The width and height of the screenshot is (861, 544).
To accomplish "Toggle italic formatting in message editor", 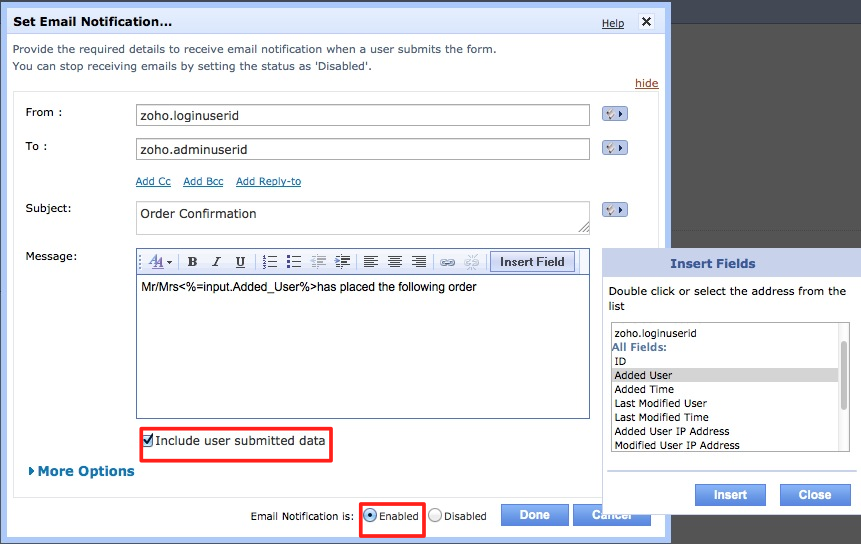I will coord(216,262).
